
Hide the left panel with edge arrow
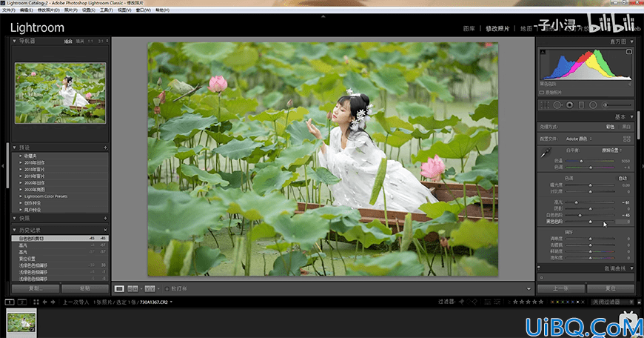click(x=3, y=166)
